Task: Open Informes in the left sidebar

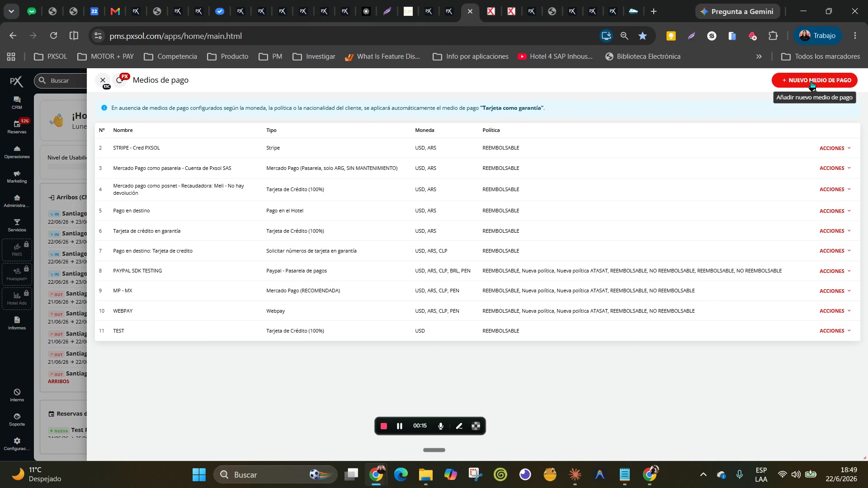Action: (17, 323)
